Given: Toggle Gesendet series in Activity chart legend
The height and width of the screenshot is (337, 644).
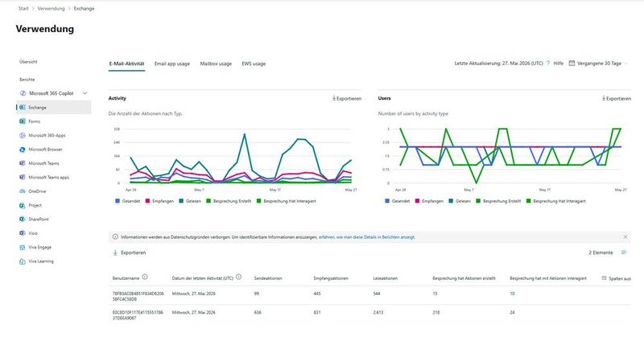Looking at the screenshot, I should click(128, 201).
